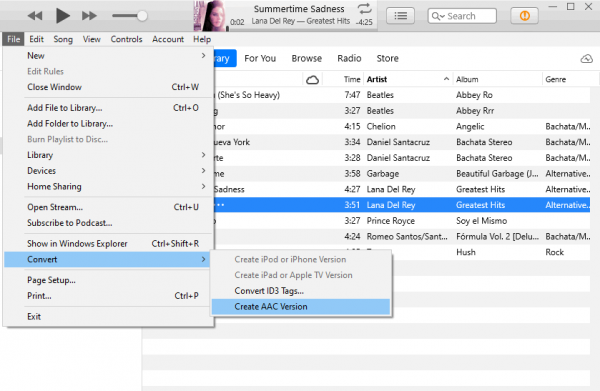
Task: Click the play button
Action: pos(63,16)
